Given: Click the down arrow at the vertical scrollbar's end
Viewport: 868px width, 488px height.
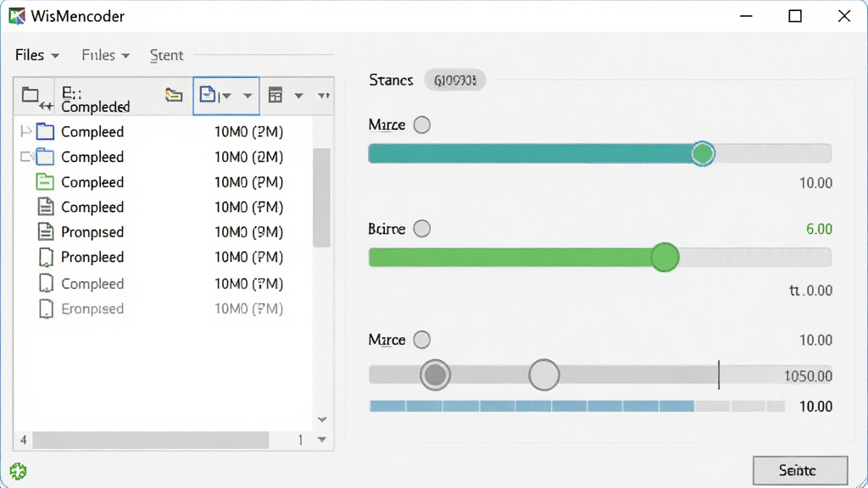Looking at the screenshot, I should 322,420.
